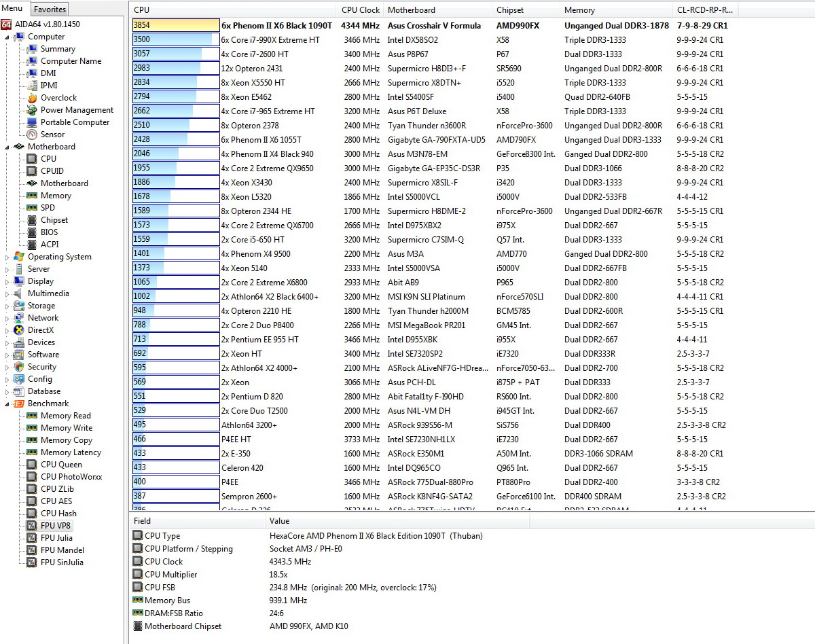Click the Chipset icon
The height and width of the screenshot is (644, 815).
[32, 220]
